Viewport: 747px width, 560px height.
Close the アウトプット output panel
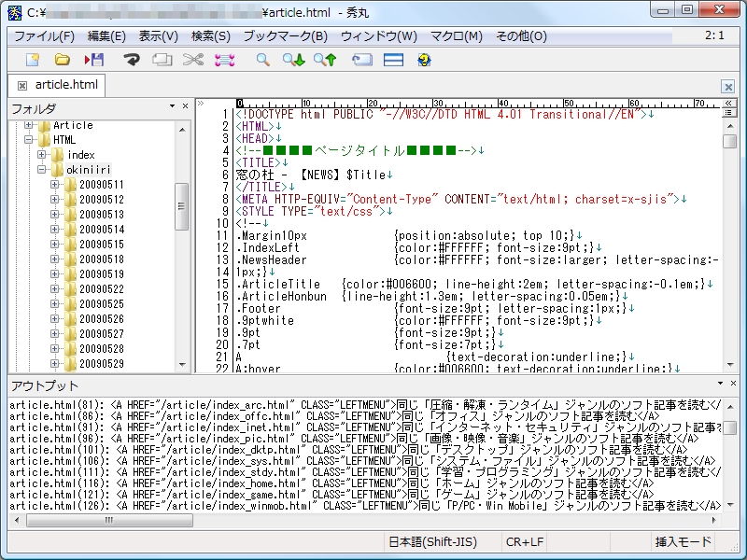tap(733, 384)
